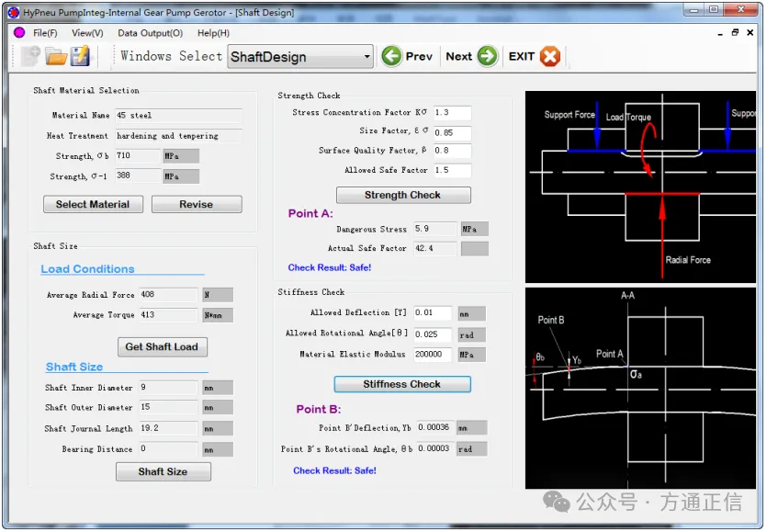Viewport: 767px width, 532px height.
Task: Click the EXIT text label
Action: point(522,57)
